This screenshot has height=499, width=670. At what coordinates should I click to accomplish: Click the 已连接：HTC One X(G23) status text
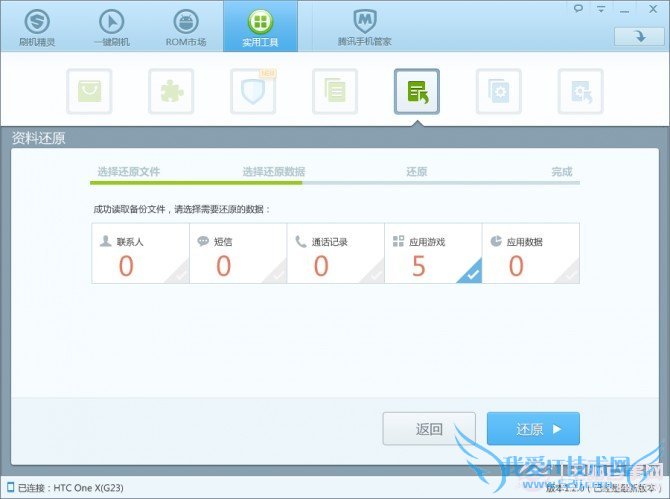[x=71, y=487]
